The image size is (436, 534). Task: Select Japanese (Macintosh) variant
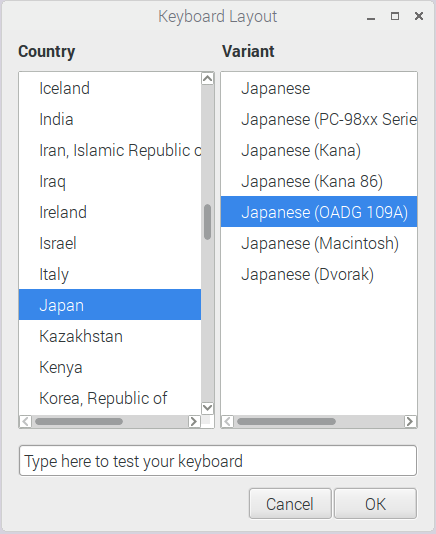pos(319,243)
